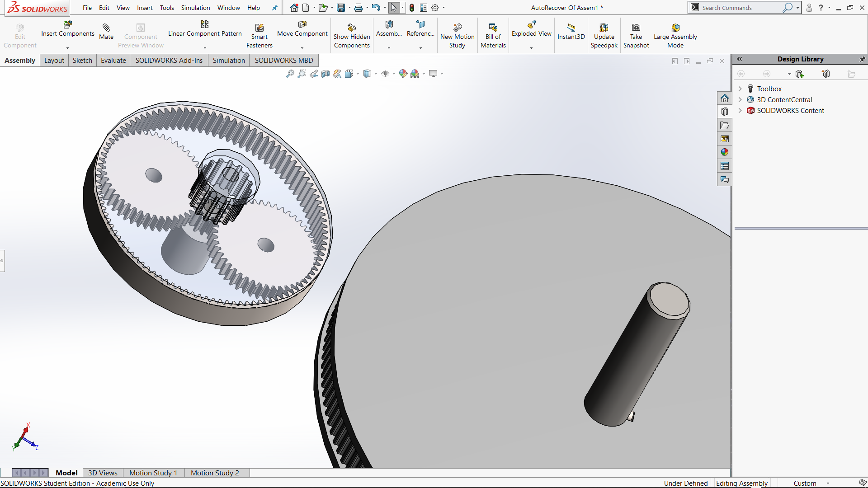868x488 pixels.
Task: Activate the Section View tool
Action: [325, 74]
